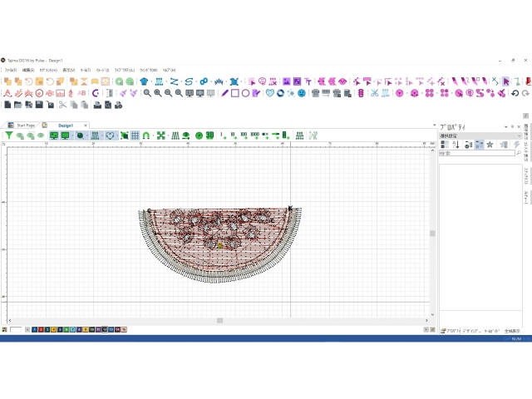Select the purple pen drawing tool
The image size is (532, 399).
pyautogui.click(x=224, y=93)
